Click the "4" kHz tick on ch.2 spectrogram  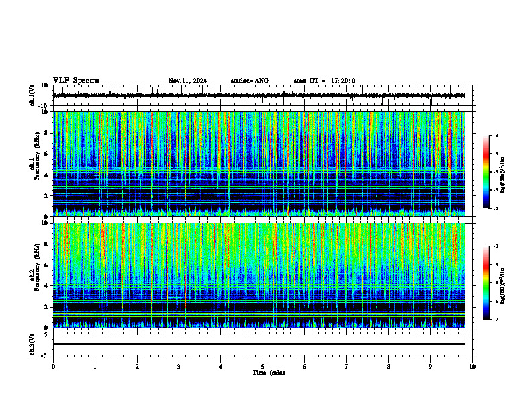(x=46, y=286)
